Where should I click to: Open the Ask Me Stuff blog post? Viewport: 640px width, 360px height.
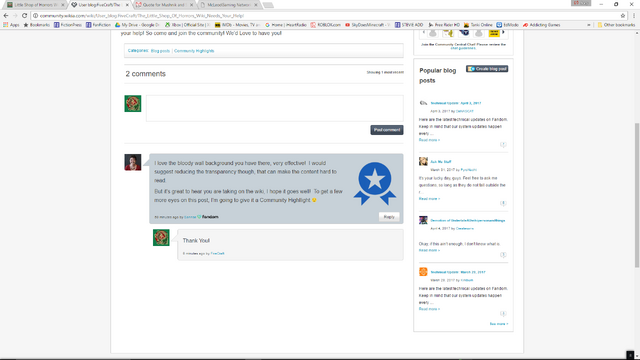click(441, 162)
